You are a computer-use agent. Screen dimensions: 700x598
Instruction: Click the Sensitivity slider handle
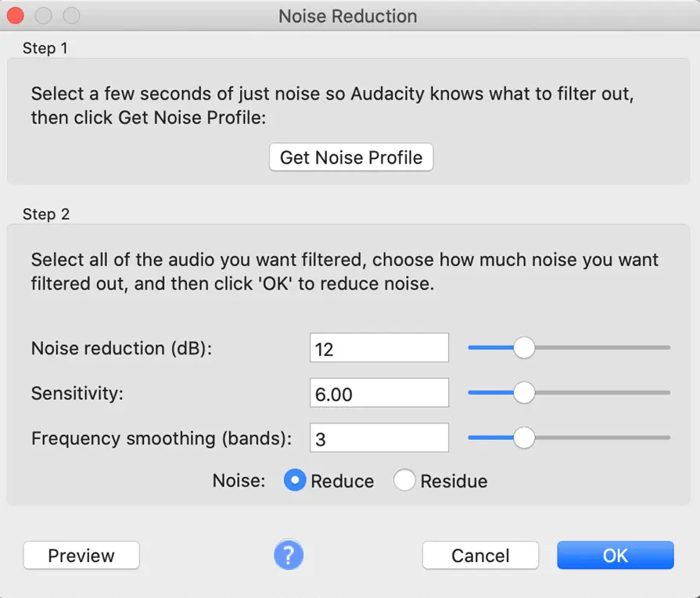[x=524, y=392]
